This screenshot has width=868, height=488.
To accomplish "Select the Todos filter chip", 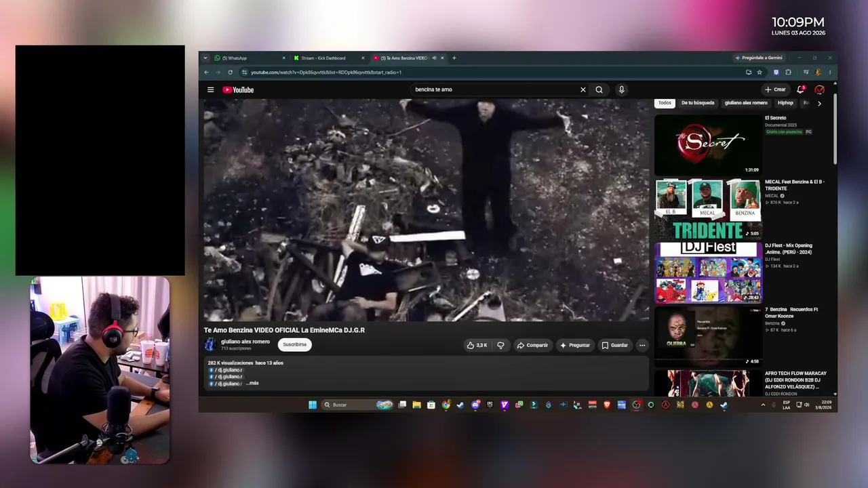I will pos(665,103).
